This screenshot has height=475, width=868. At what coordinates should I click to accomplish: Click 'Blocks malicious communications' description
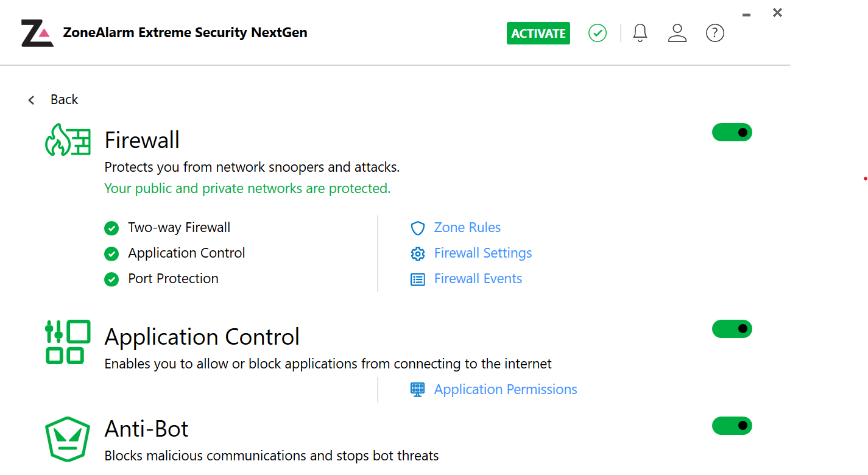tap(272, 456)
